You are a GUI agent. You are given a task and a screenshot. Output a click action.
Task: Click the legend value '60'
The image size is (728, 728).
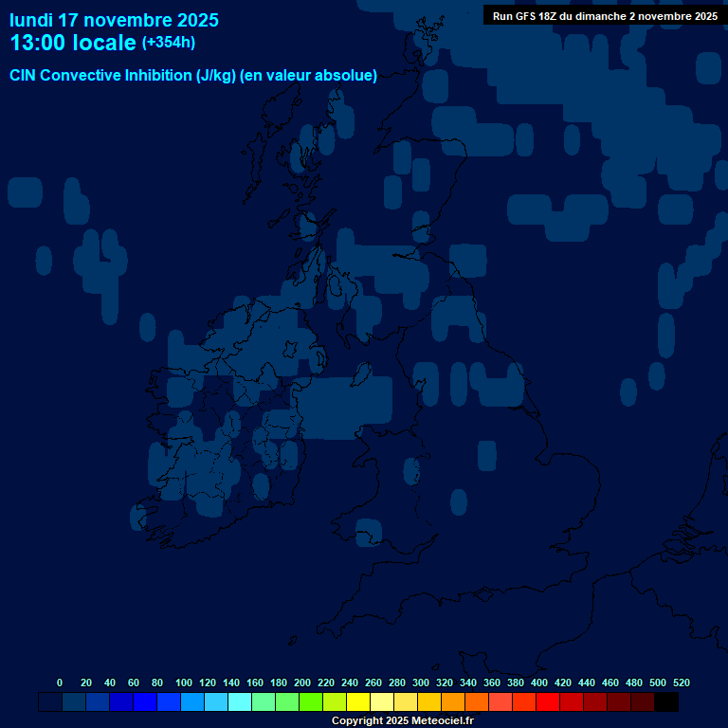tap(134, 682)
